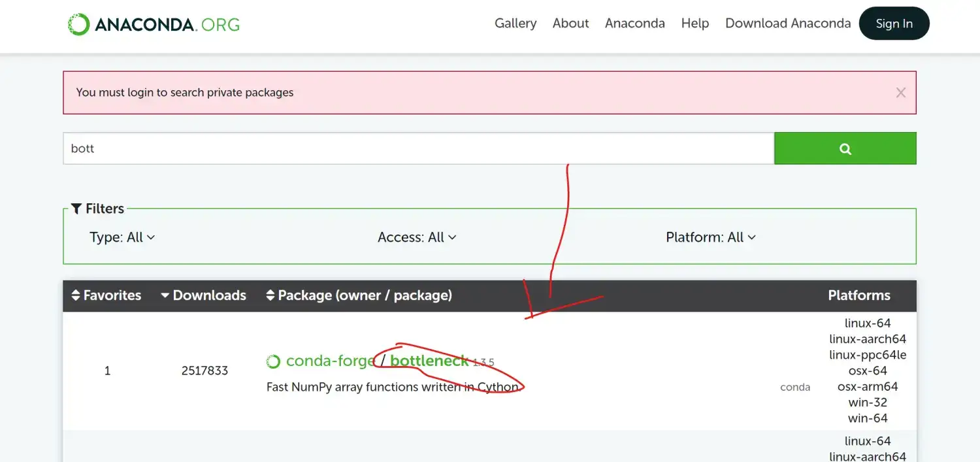980x462 pixels.
Task: Go to the Anaconda nav link
Action: point(635,24)
